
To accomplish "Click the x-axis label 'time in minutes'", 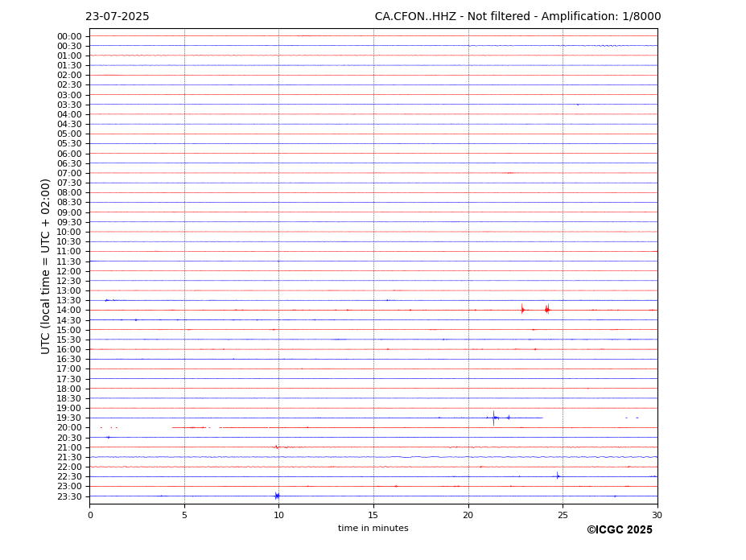I will 373,528.
